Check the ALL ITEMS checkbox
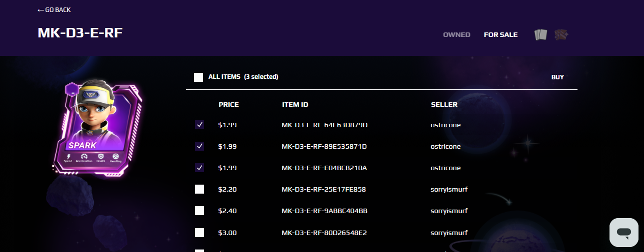Image resolution: width=644 pixels, height=252 pixels. 198,77
